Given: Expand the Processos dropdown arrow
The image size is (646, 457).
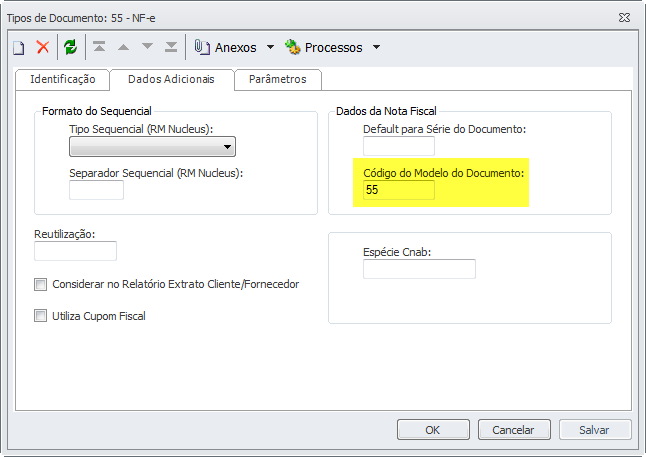Looking at the screenshot, I should coord(376,47).
